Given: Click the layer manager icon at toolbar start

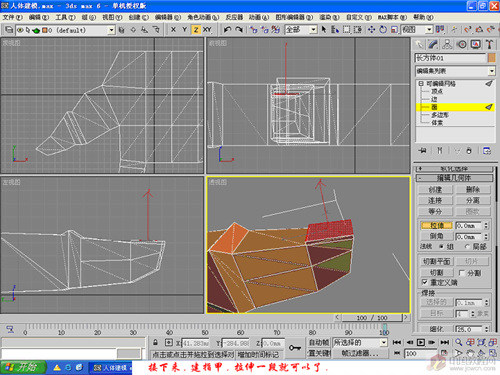Looking at the screenshot, I should (9, 30).
